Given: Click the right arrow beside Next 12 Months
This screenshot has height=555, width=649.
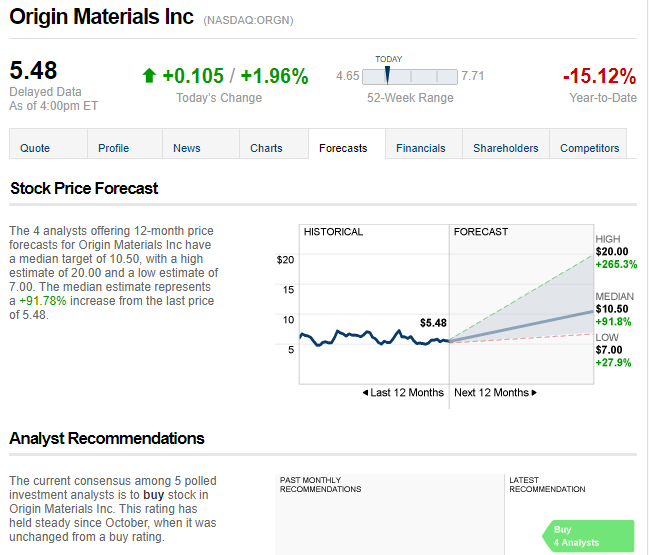Looking at the screenshot, I should pos(534,392).
